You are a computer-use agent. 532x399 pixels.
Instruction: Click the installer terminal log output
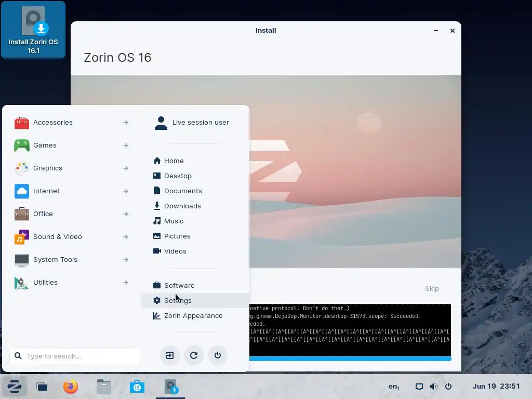[x=350, y=330]
